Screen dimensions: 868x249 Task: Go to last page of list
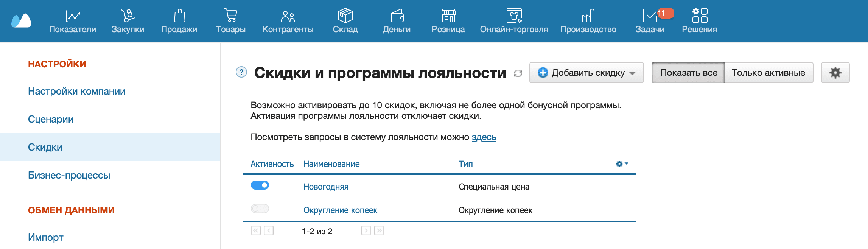(379, 230)
